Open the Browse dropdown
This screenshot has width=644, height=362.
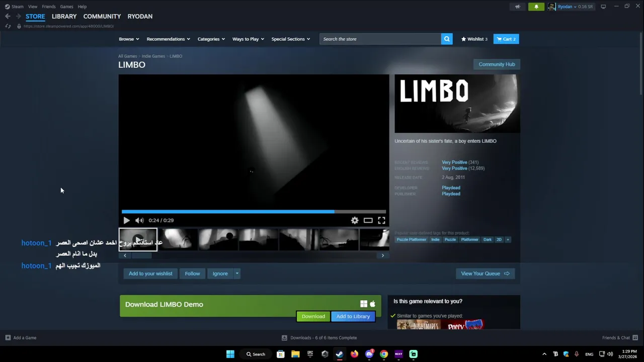pyautogui.click(x=129, y=39)
